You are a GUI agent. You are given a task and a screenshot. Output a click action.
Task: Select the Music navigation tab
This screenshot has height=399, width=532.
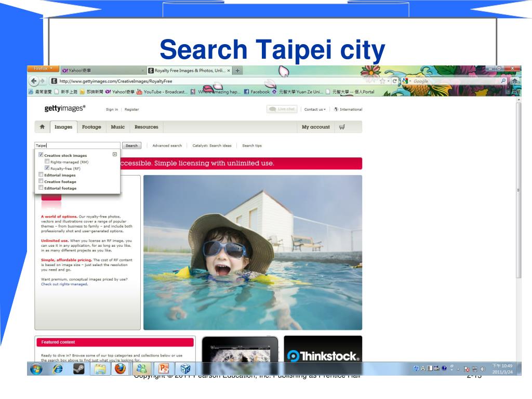118,127
